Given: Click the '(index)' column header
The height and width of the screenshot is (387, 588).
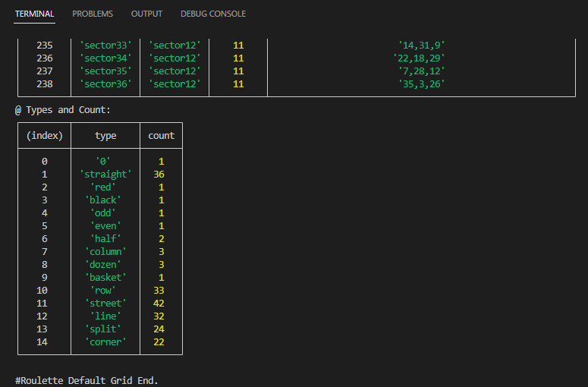Looking at the screenshot, I should (44, 135).
